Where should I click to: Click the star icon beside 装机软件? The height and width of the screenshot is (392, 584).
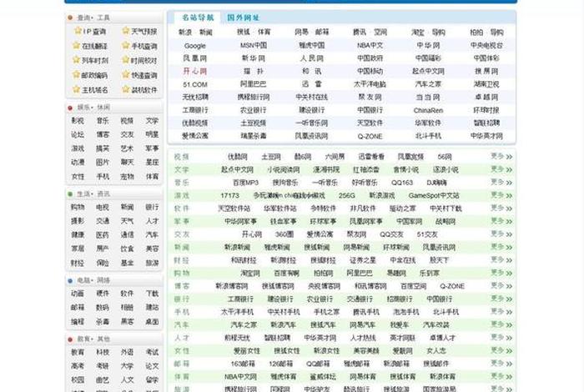point(125,89)
